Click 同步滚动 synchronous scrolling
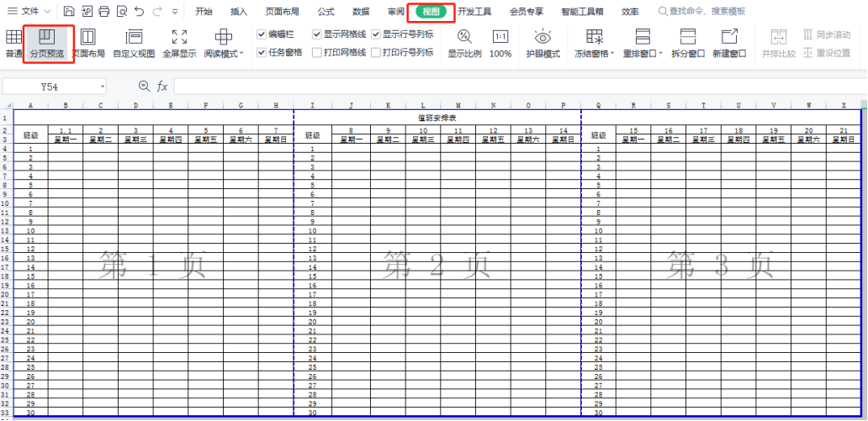Image resolution: width=868 pixels, height=421 pixels. 827,34
